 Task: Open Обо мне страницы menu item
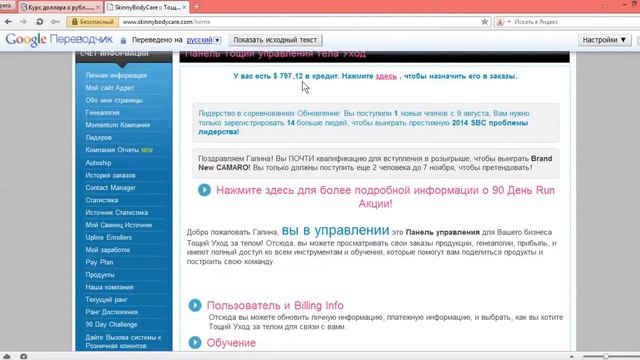click(113, 100)
